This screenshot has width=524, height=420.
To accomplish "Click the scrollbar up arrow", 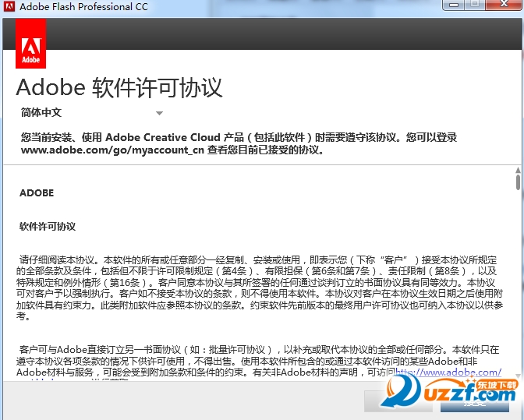I will tap(518, 171).
